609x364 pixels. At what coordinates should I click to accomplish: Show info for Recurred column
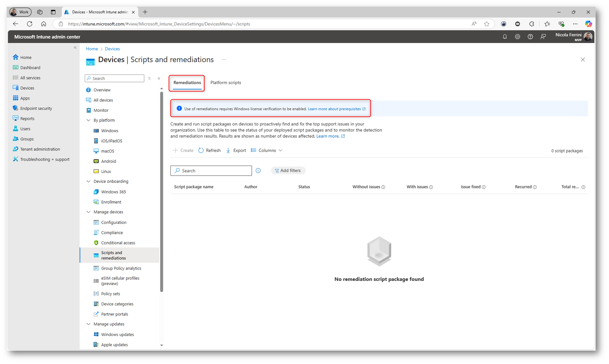pyautogui.click(x=535, y=187)
